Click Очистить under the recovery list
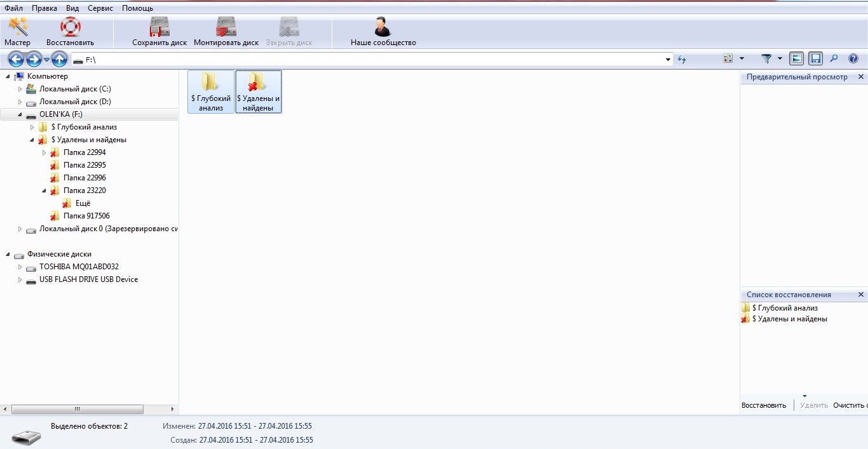This screenshot has width=868, height=449. [850, 405]
